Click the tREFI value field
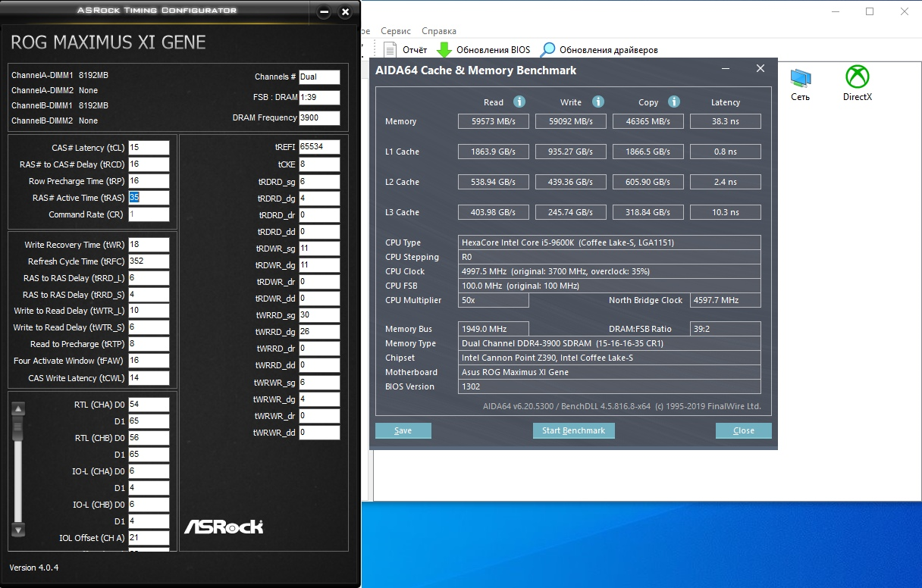Screen dimensions: 922x588 tap(319, 147)
